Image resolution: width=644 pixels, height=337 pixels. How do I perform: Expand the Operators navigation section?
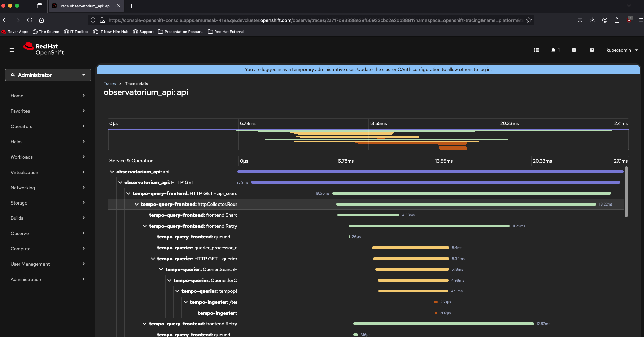48,126
